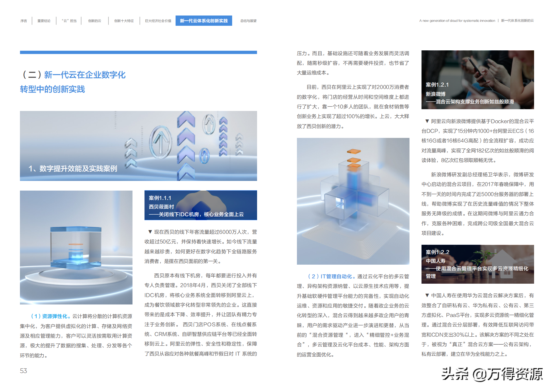Open the 案例1.2.1 新浪微博 case banner
The height and width of the screenshot is (392, 554).
pyautogui.click(x=478, y=80)
